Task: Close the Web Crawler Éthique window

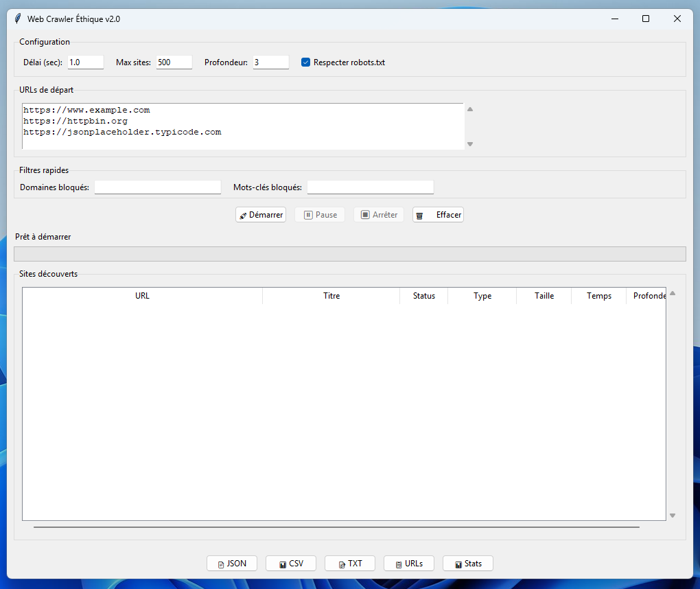Action: point(677,19)
